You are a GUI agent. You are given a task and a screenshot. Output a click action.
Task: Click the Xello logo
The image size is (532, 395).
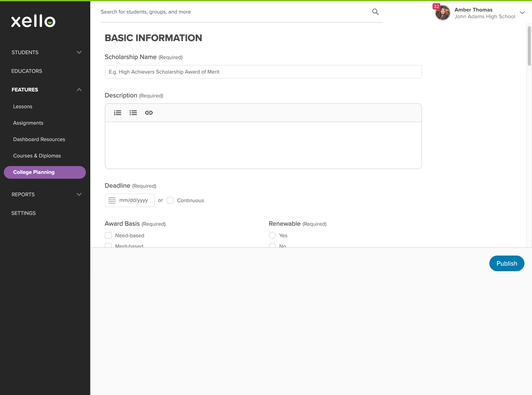click(x=33, y=21)
